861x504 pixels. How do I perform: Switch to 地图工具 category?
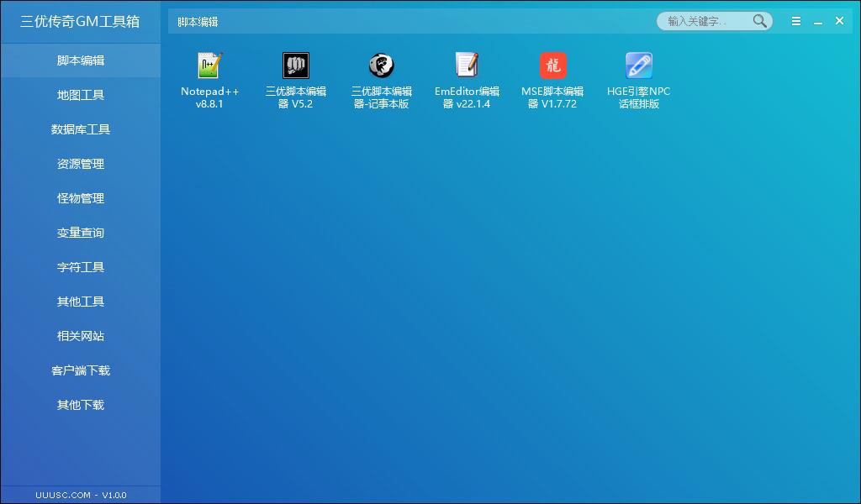coord(81,95)
